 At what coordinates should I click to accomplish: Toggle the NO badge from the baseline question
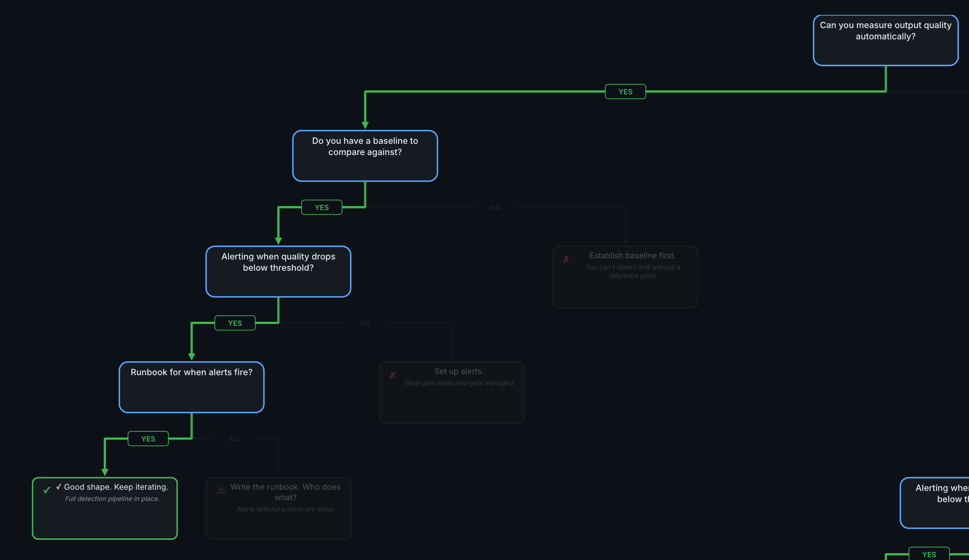pyautogui.click(x=495, y=207)
